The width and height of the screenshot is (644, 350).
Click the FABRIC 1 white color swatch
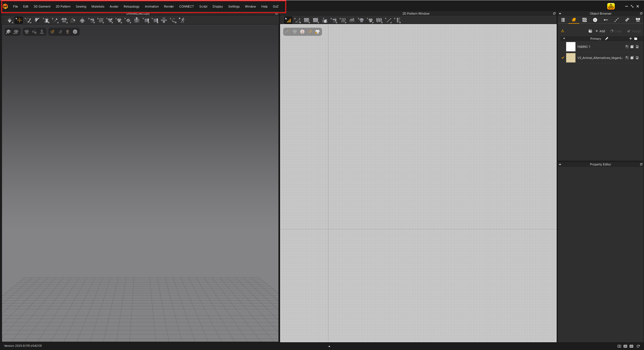pyautogui.click(x=571, y=47)
